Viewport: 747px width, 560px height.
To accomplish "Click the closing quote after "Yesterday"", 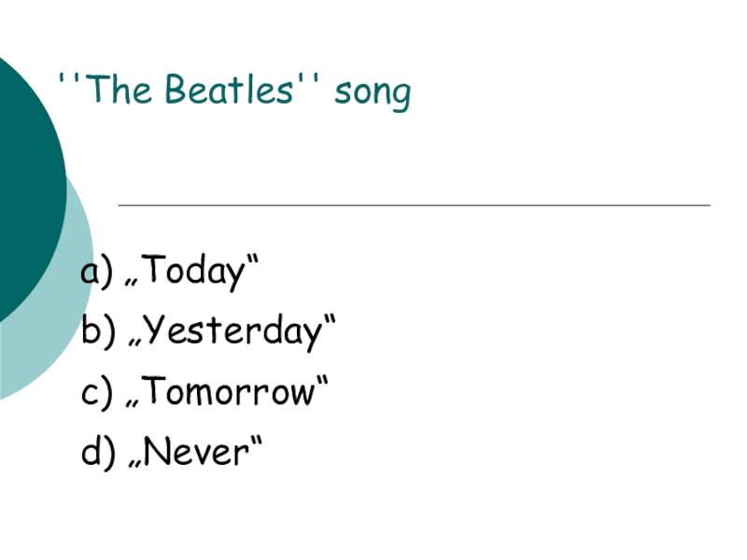I will coord(329,320).
